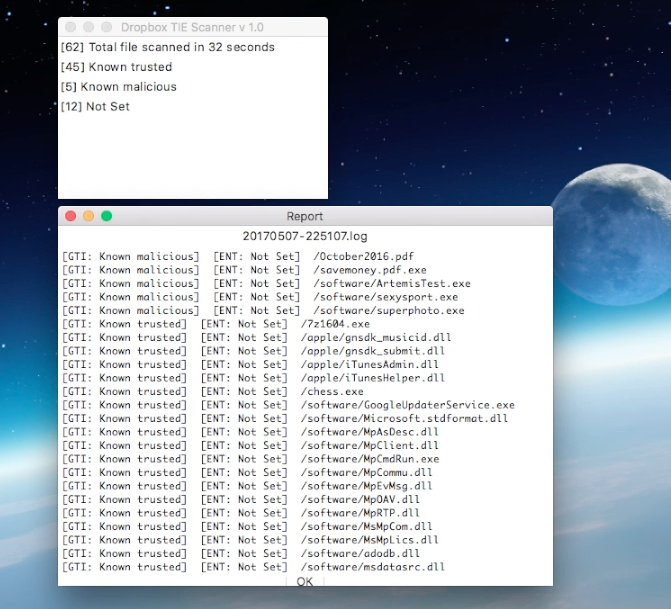Click GTI: Known trusted tag for msdatasrc.dll
The image size is (671, 609).
coord(125,567)
